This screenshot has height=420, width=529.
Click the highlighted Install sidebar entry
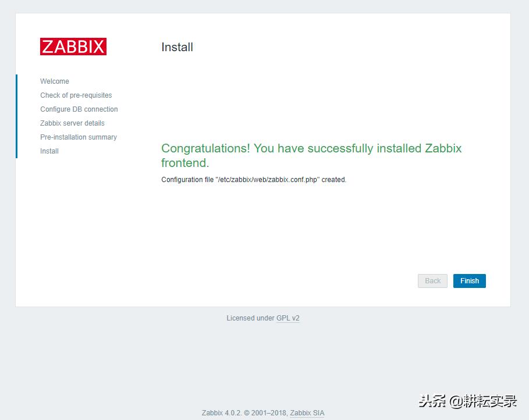tap(49, 151)
